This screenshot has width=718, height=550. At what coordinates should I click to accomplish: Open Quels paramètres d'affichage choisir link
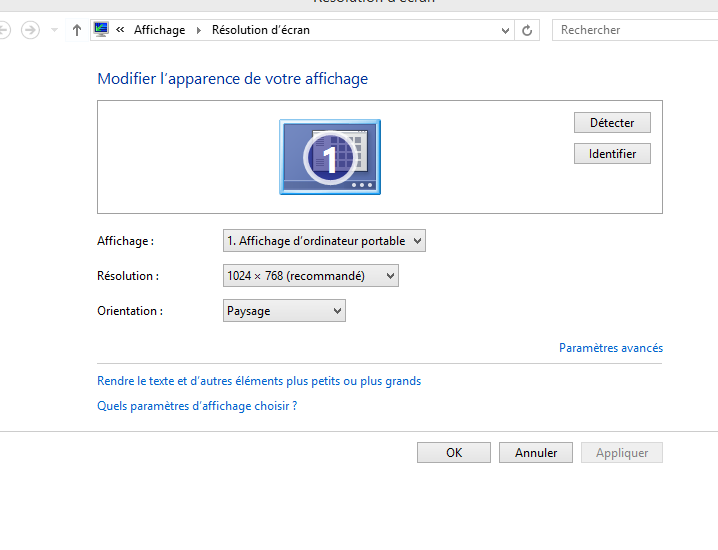[197, 406]
